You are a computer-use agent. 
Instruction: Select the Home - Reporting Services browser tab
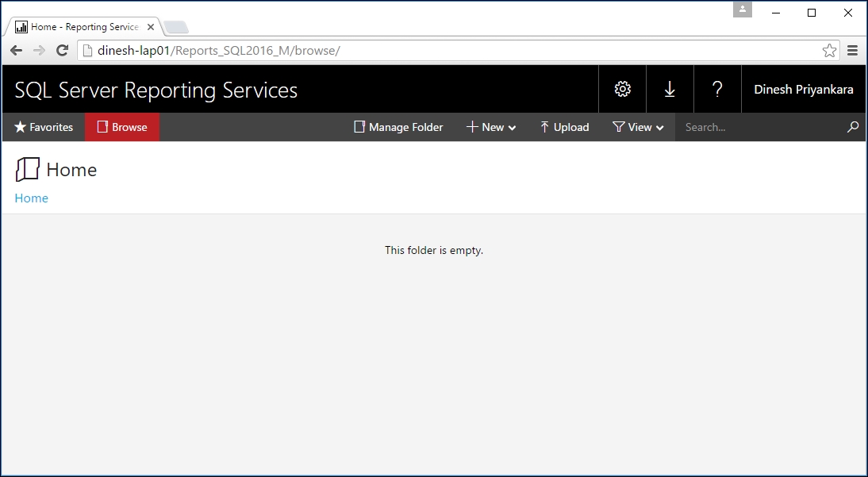[x=83, y=27]
